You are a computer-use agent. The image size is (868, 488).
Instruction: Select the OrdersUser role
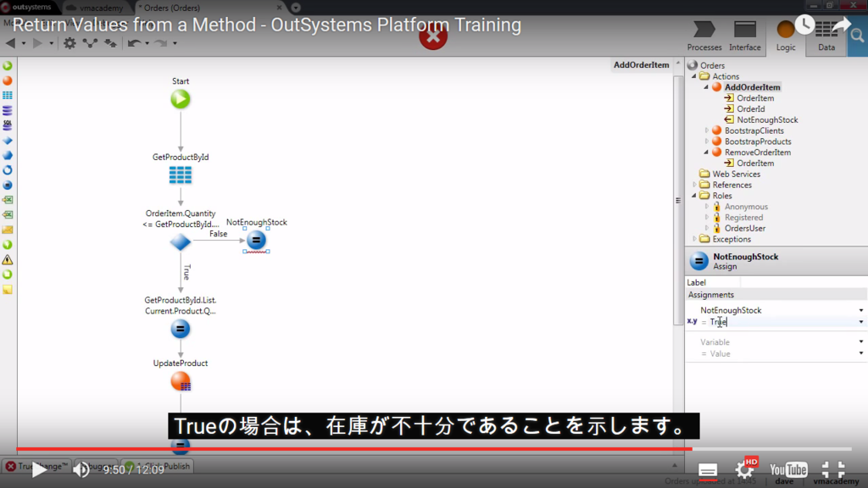745,228
